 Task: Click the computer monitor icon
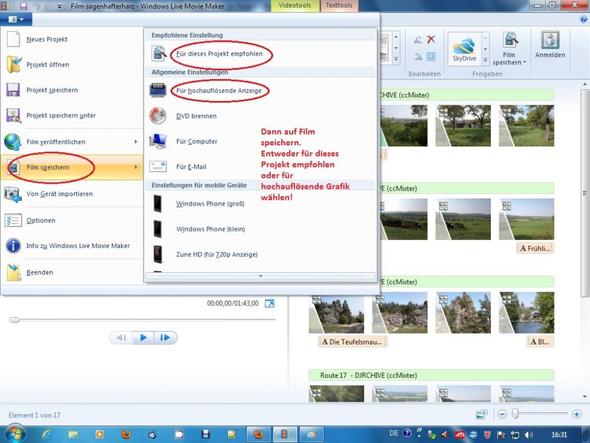point(158,141)
